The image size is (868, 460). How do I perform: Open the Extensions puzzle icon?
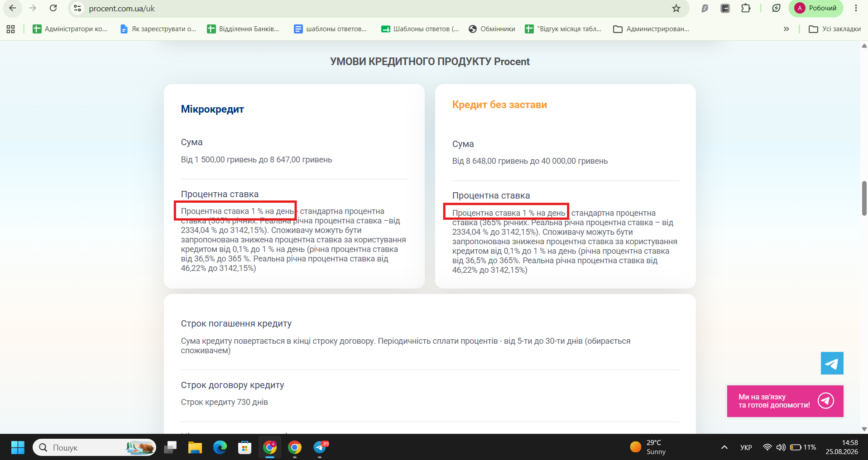746,8
